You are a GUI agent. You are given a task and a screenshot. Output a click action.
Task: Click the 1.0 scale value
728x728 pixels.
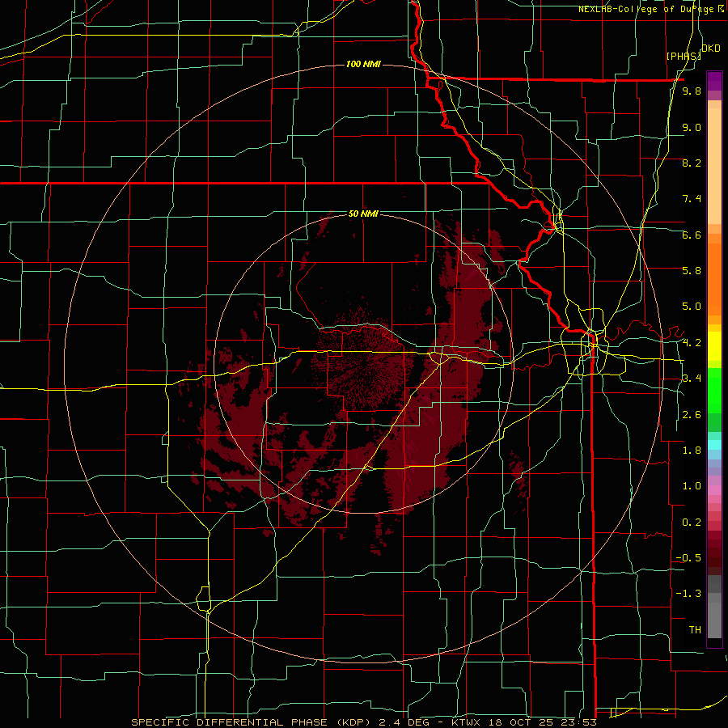[692, 486]
